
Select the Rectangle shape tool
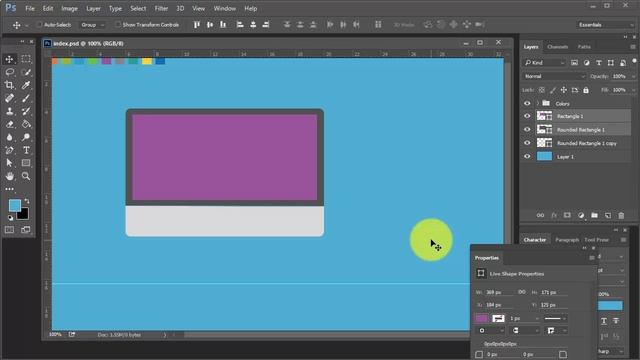click(26, 163)
